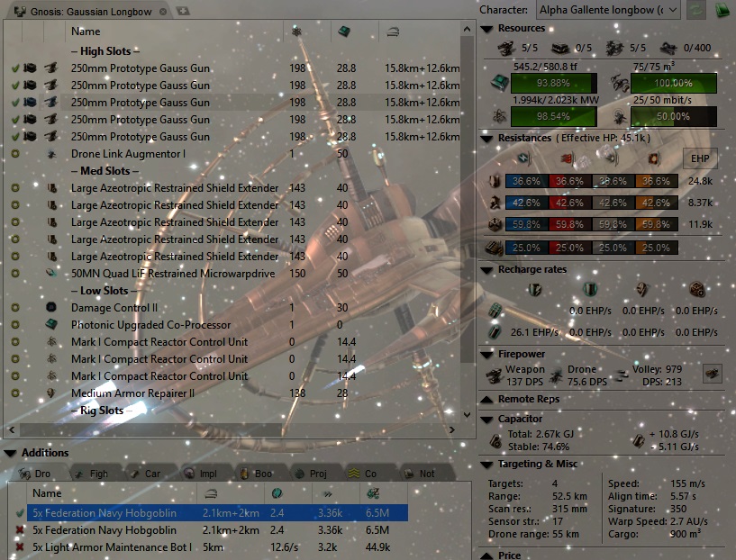Collapse the Resistances section
Screen dimensions: 736x560
point(486,139)
